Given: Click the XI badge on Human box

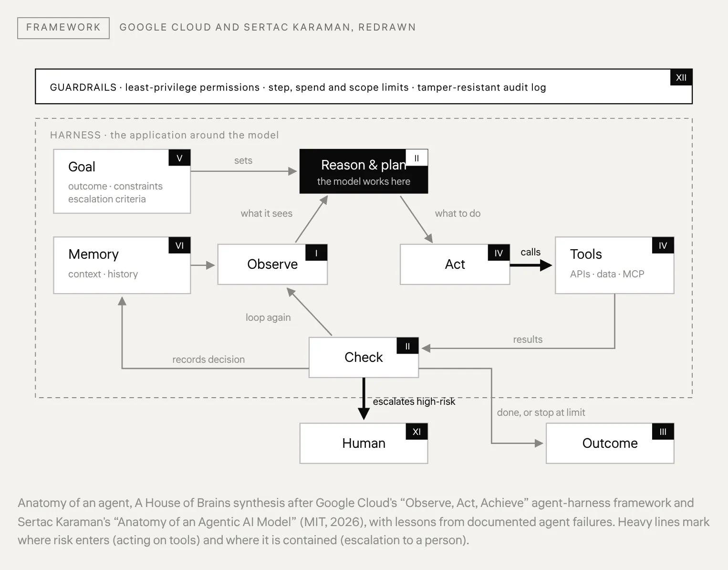Looking at the screenshot, I should click(x=416, y=432).
